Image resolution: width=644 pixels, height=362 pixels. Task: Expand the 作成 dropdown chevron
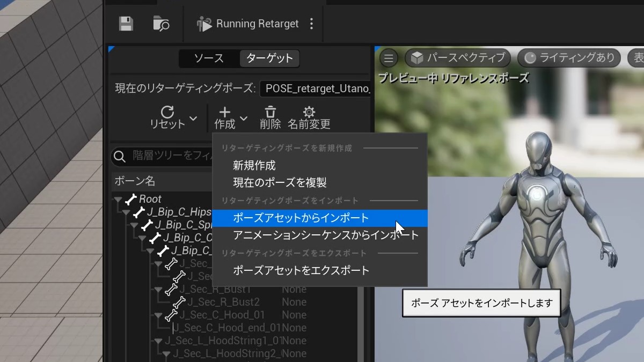coord(244,118)
